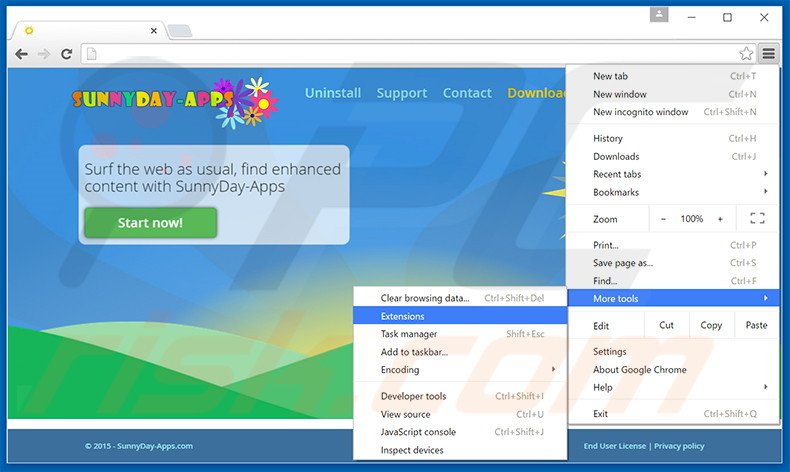
Task: Open JavaScript console
Action: tap(460, 432)
